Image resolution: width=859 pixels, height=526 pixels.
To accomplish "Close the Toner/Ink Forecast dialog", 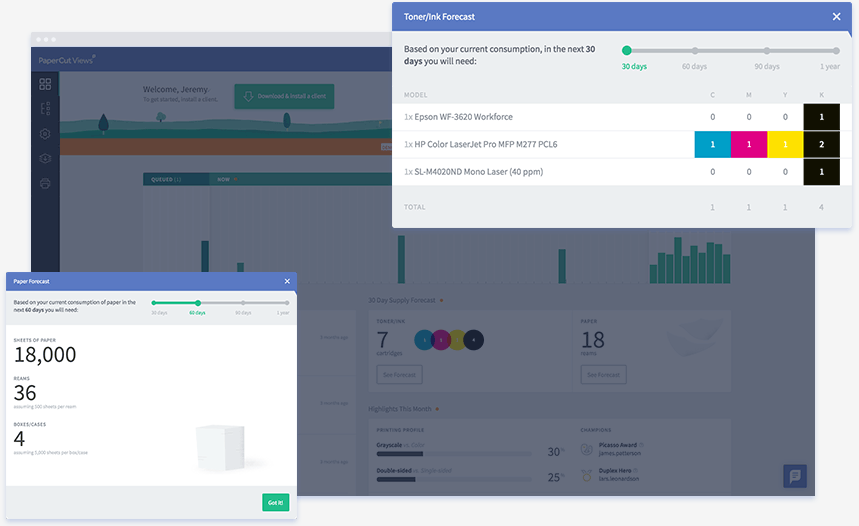I will click(837, 16).
